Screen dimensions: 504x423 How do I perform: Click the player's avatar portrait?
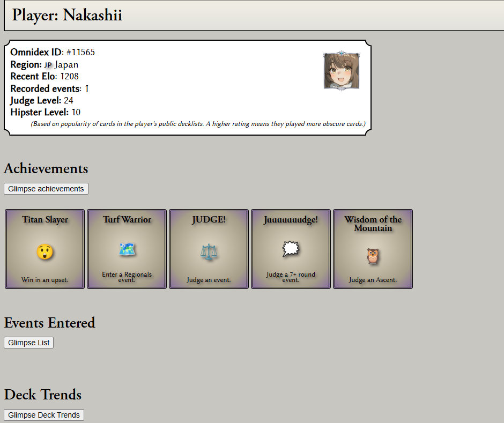pos(341,70)
